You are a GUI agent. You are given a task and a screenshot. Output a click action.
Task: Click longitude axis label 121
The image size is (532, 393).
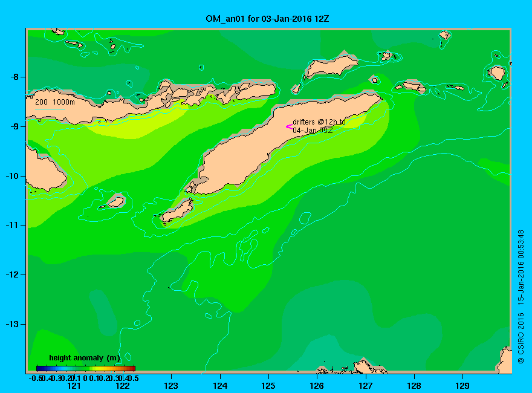74,386
